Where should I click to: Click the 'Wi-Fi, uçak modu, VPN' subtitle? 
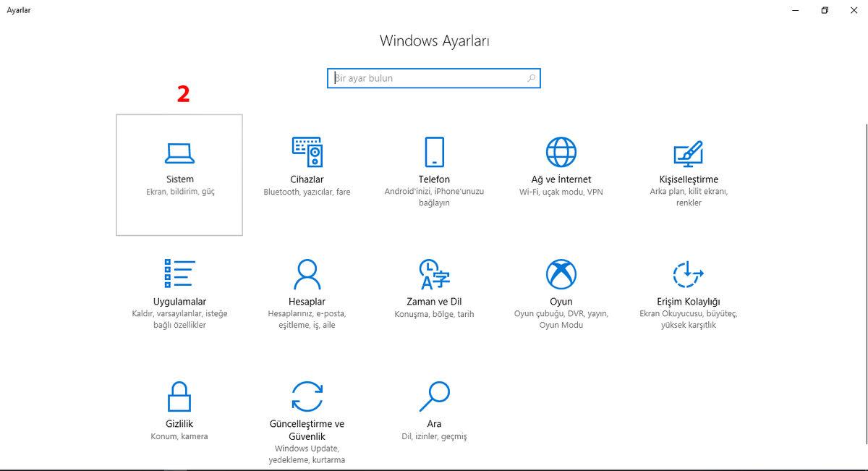(561, 191)
